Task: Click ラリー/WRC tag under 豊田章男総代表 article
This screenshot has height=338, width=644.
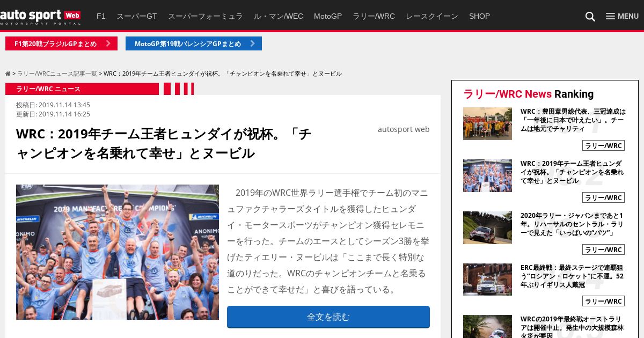Action: (603, 145)
